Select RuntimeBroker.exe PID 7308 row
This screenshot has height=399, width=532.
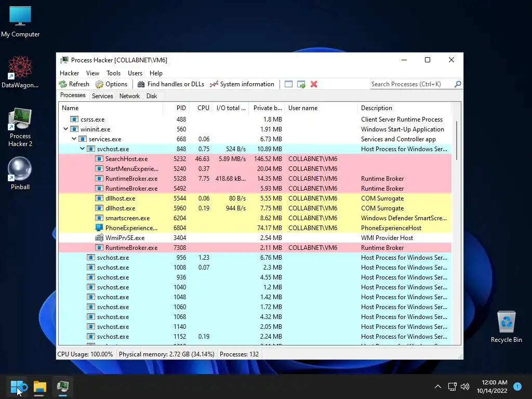point(255,248)
